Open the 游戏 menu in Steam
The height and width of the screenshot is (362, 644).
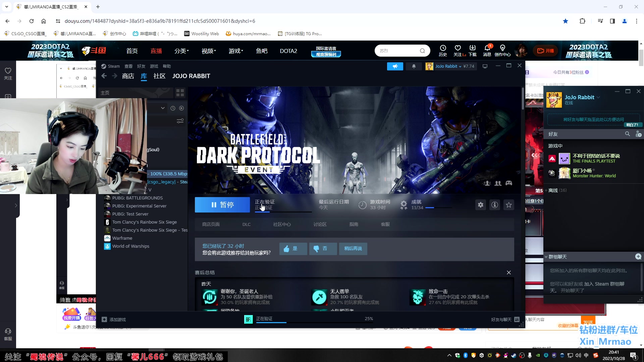tap(154, 66)
